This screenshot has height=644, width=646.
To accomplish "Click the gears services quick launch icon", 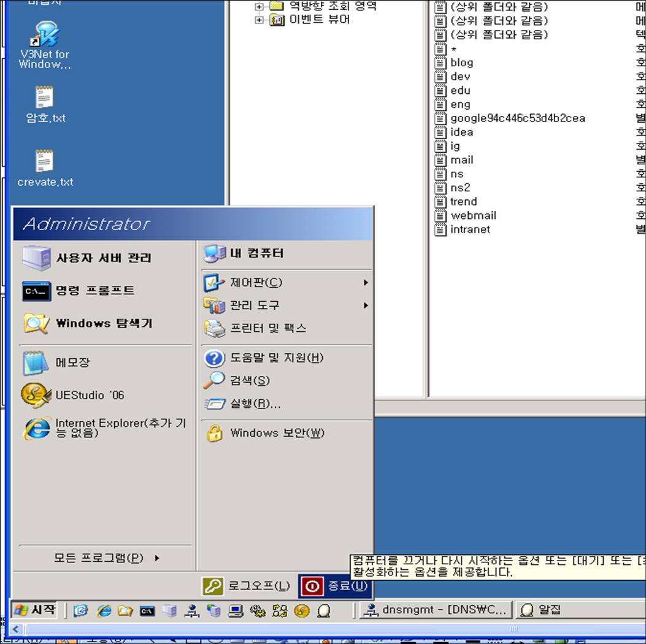I will point(258,611).
